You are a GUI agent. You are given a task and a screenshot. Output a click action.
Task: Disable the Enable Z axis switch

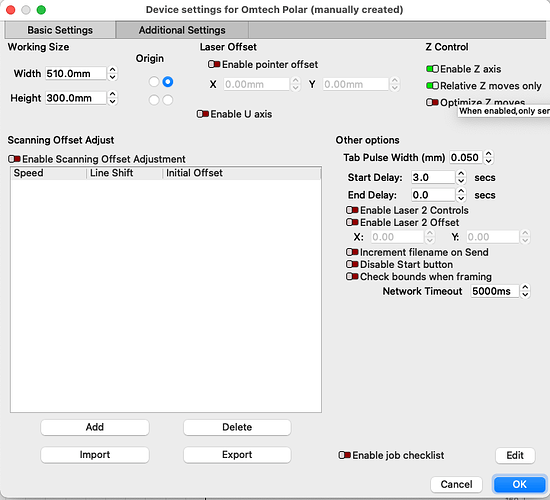432,69
